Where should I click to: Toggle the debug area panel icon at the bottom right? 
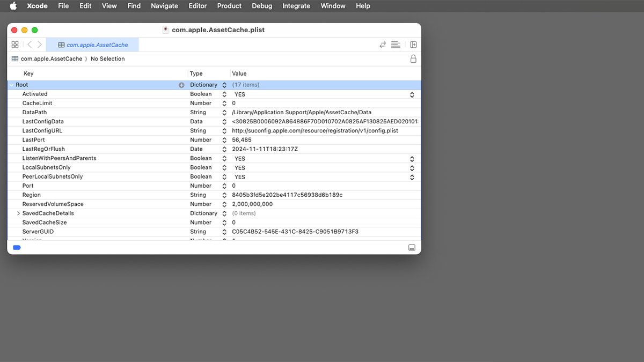pos(412,247)
